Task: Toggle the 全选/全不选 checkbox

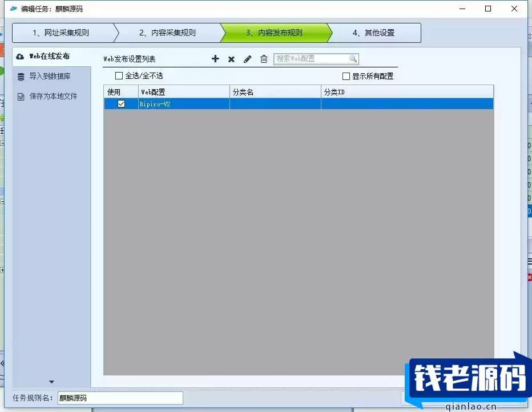Action: click(119, 76)
